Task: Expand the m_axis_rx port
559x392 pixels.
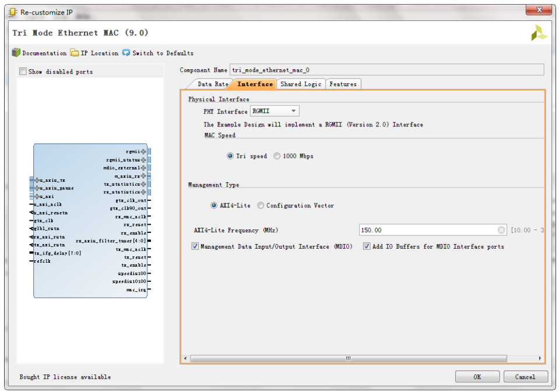Action: (x=143, y=176)
